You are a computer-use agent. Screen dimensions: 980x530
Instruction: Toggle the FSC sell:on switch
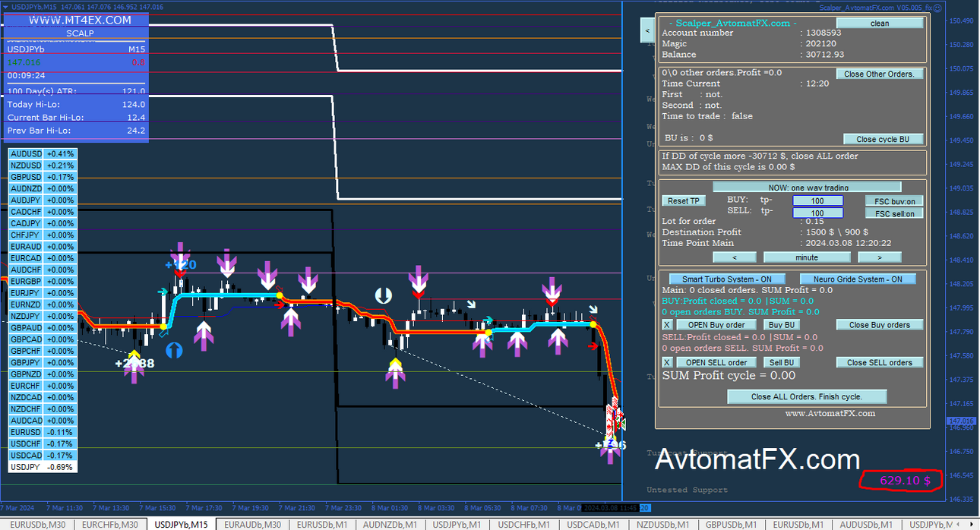click(894, 213)
